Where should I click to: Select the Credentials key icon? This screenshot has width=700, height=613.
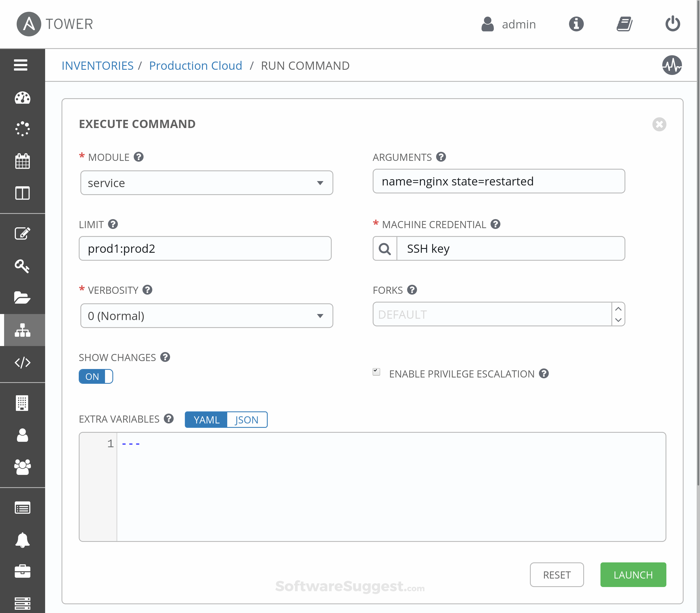23,266
